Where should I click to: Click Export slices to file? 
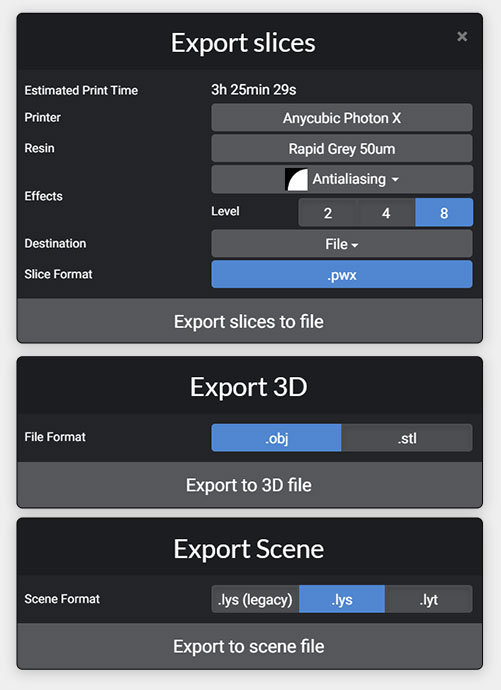click(x=249, y=321)
